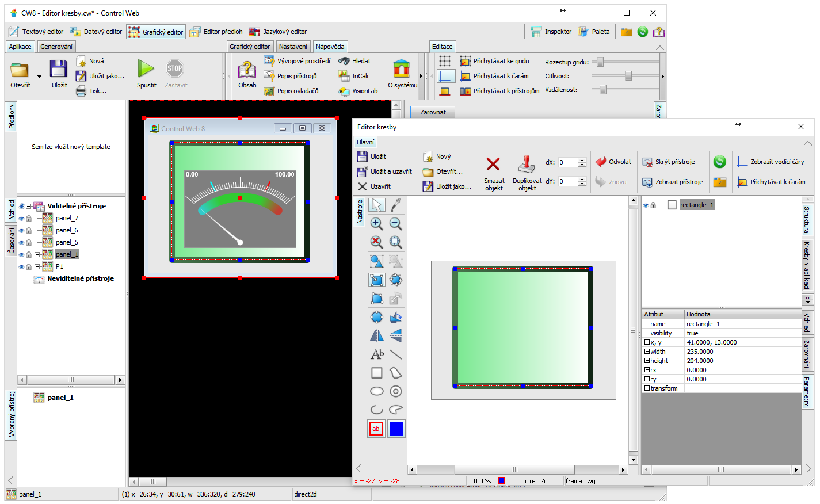Select the ellipse drawing tool
820x504 pixels.
coord(376,391)
